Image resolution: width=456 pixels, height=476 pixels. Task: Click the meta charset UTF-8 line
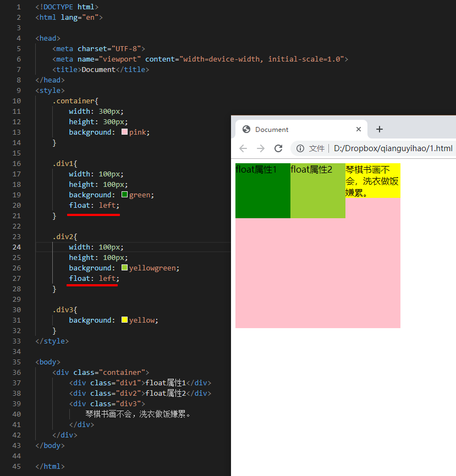[98, 48]
